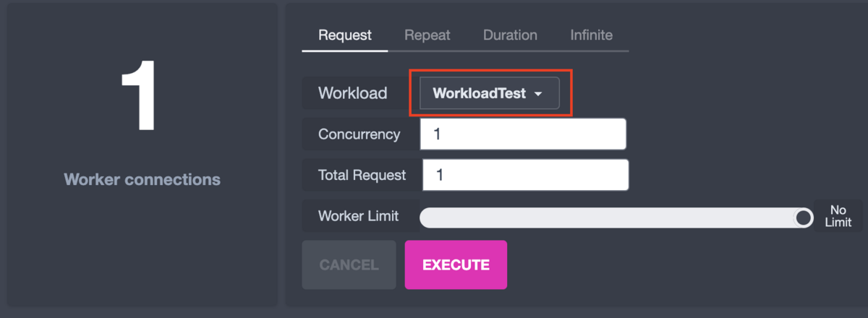Click the large worker connections number
This screenshot has width=868, height=318.
tap(140, 95)
